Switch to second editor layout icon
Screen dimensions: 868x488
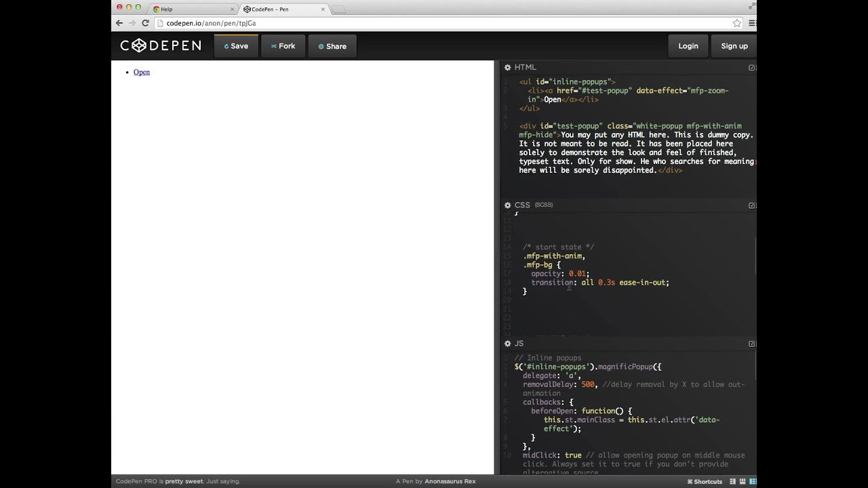click(x=743, y=481)
